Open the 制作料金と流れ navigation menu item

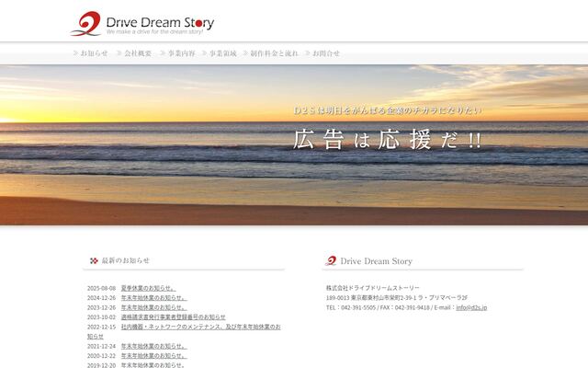(270, 53)
